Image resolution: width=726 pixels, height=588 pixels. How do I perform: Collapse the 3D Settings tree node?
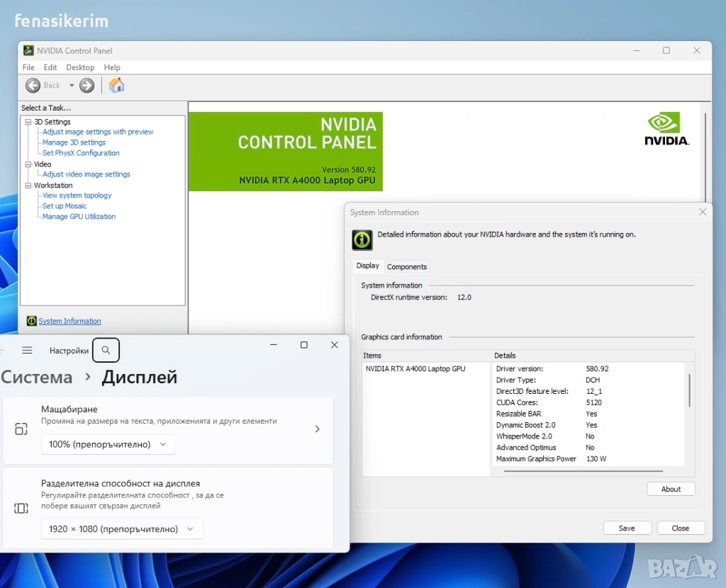tap(28, 122)
